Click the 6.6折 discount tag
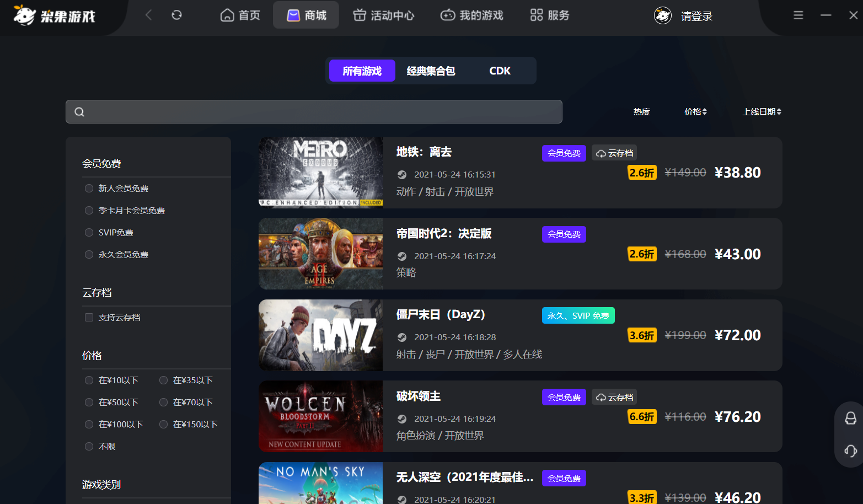 point(642,417)
